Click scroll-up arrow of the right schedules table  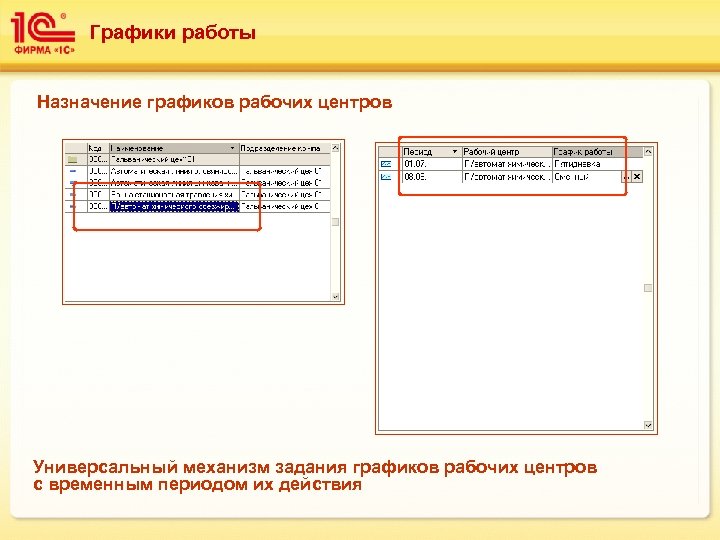648,152
